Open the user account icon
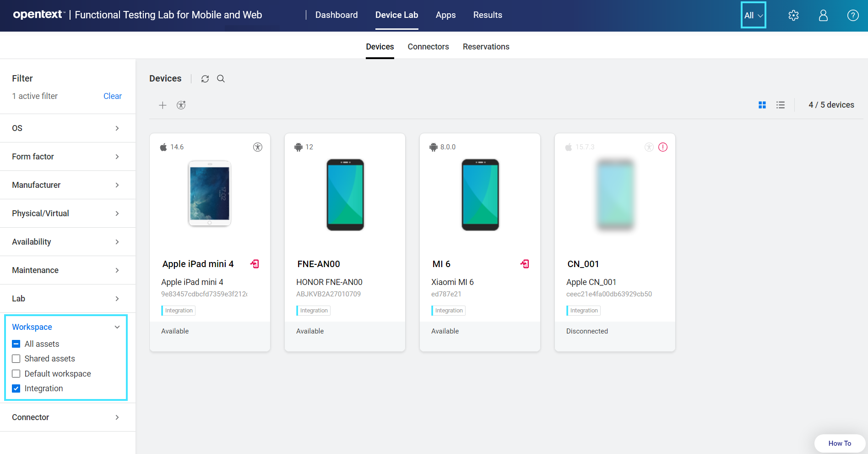 pyautogui.click(x=823, y=16)
